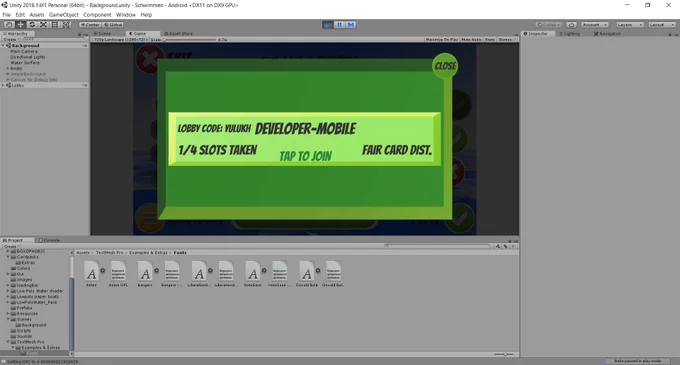The image size is (680, 365).
Task: Collapse the TextMesh Pro folder
Action: point(8,342)
